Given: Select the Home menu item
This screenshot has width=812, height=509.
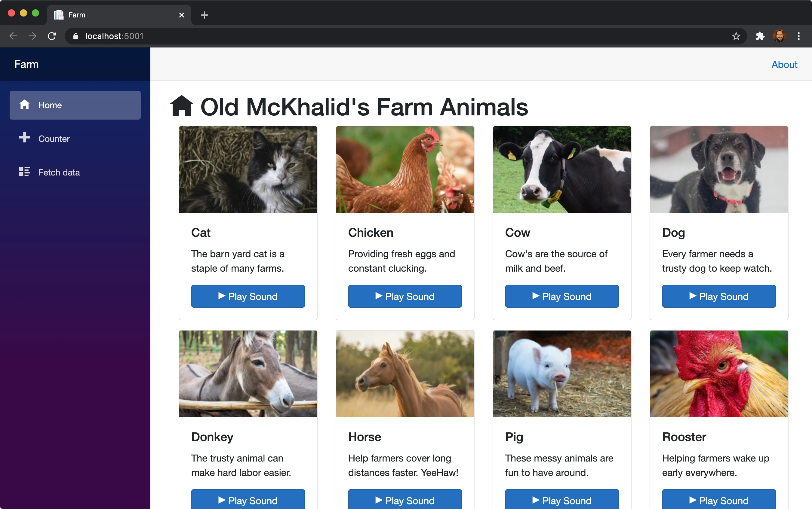Looking at the screenshot, I should (75, 105).
